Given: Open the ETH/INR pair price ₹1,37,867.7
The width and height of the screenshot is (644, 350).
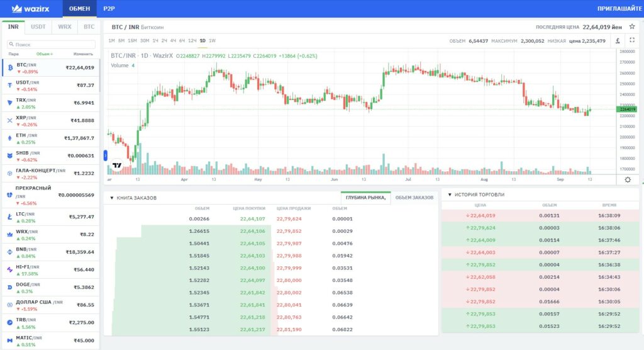Looking at the screenshot, I should (79, 138).
